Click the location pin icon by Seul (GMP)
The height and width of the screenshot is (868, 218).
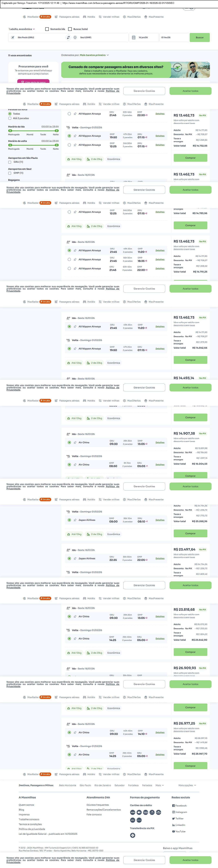click(75, 37)
